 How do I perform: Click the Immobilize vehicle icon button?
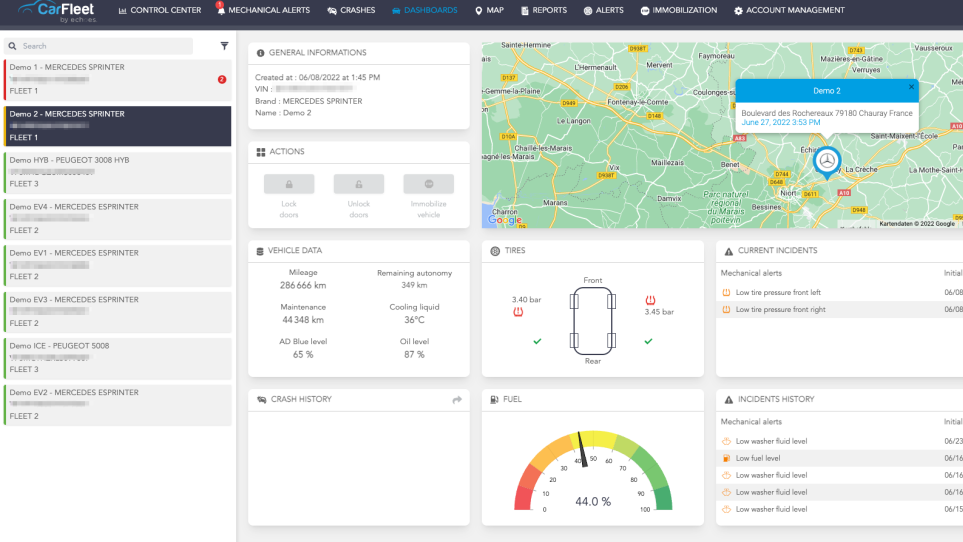(x=428, y=184)
